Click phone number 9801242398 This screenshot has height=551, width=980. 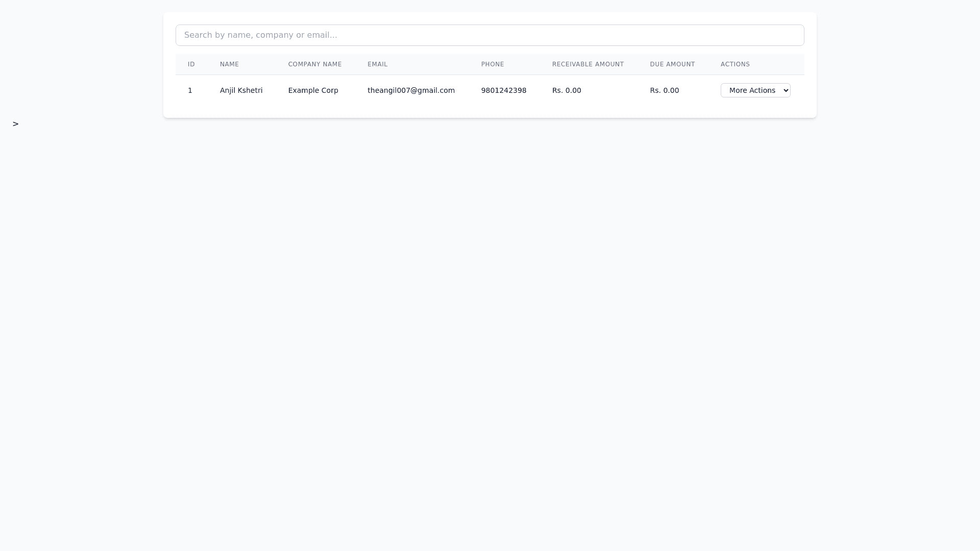coord(503,90)
